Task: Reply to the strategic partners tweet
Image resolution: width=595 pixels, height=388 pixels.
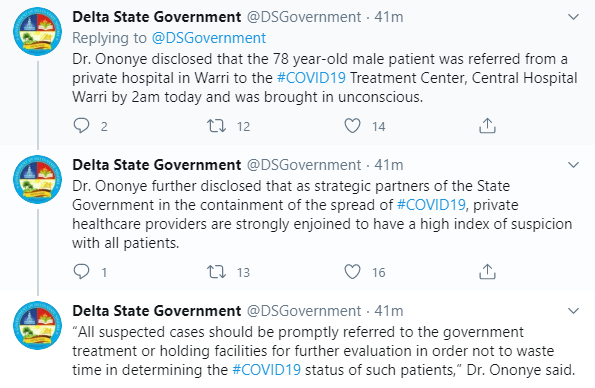Action: click(81, 271)
